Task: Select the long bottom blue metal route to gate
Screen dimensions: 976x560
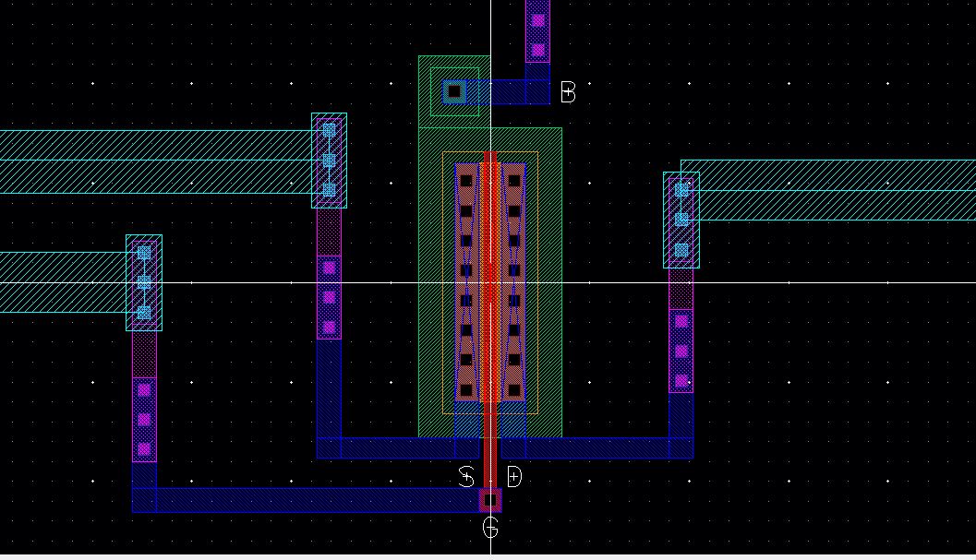Action: 306,500
